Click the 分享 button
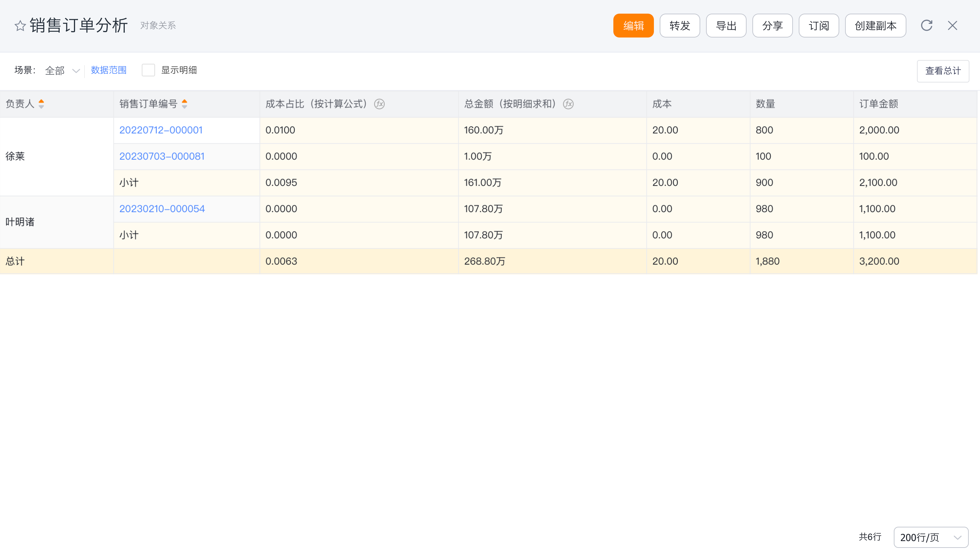 [x=772, y=26]
